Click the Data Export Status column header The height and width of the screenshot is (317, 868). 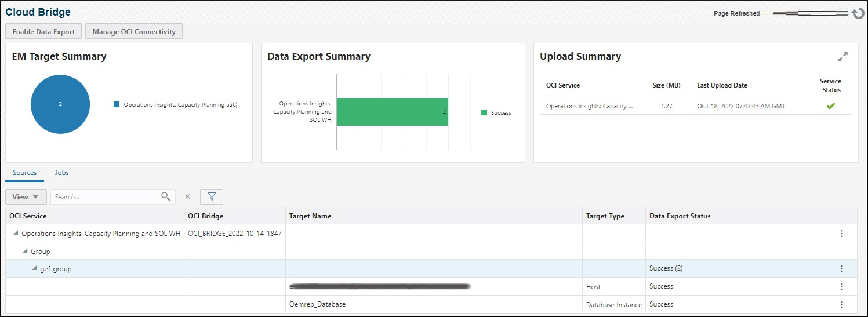(x=751, y=216)
